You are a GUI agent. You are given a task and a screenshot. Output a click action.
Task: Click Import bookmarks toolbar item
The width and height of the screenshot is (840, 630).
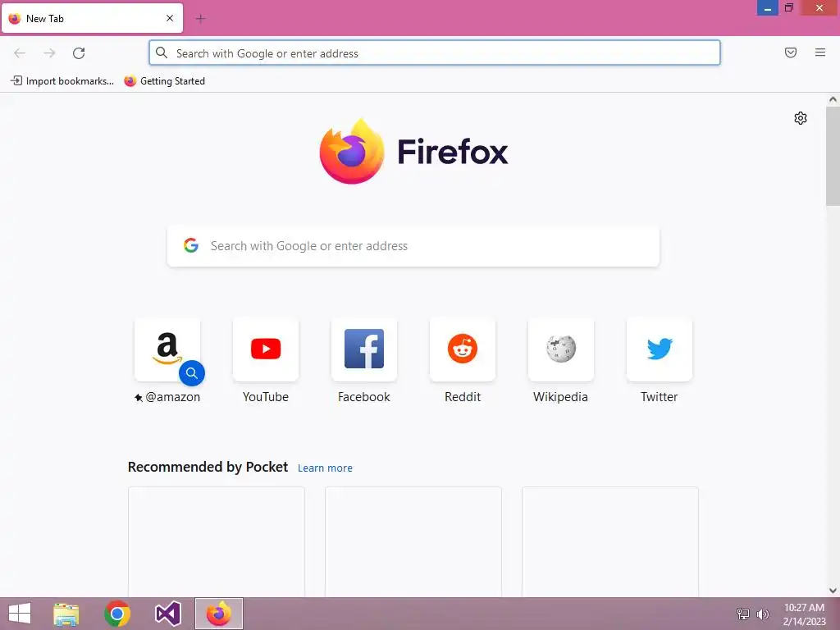pyautogui.click(x=62, y=81)
